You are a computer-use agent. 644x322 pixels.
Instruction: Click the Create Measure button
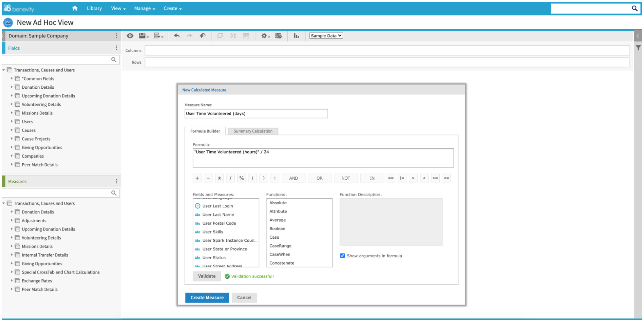click(207, 298)
